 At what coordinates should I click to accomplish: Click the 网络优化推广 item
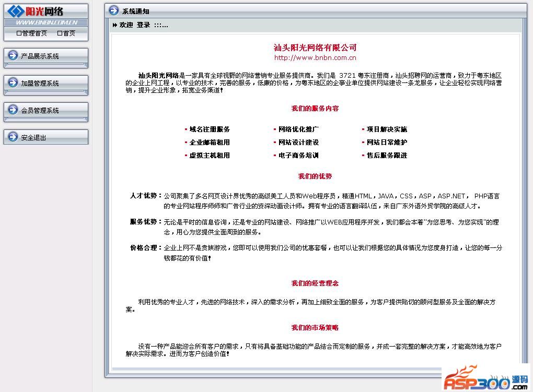(298, 129)
